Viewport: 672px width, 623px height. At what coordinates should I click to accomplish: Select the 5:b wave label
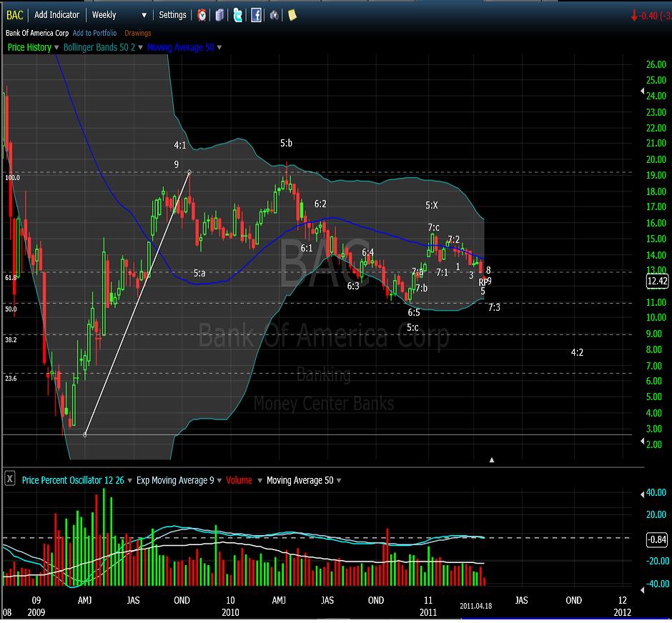tap(286, 143)
